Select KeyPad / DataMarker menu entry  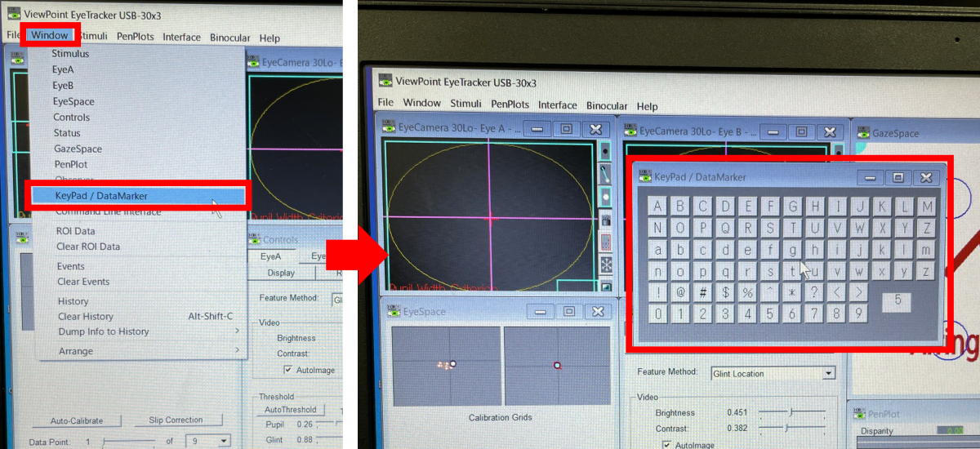click(137, 196)
